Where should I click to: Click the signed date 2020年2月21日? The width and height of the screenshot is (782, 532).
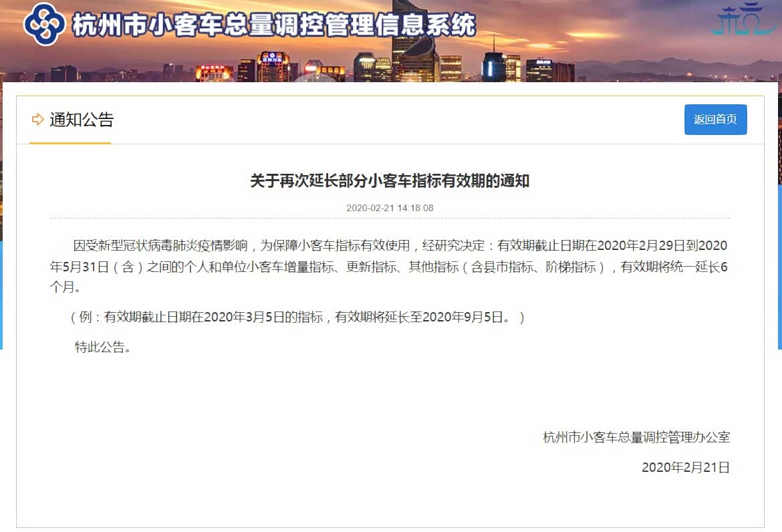click(685, 467)
